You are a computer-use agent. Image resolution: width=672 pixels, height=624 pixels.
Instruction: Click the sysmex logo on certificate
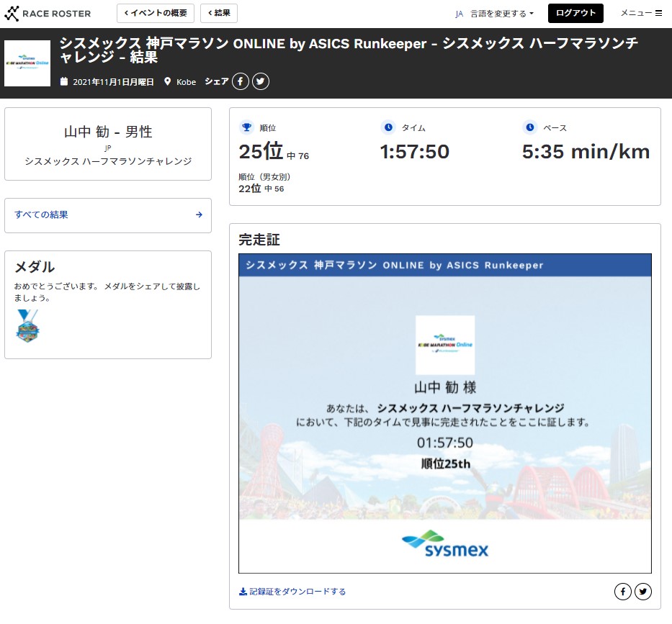pos(445,544)
